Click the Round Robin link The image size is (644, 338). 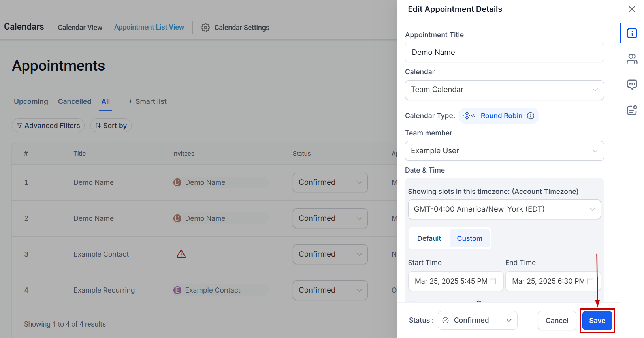pyautogui.click(x=501, y=116)
